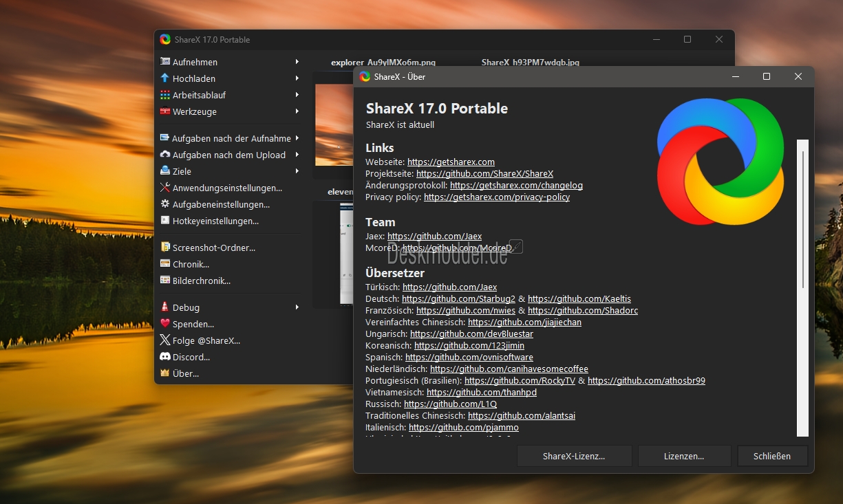Viewport: 843px width, 504px height.
Task: Expand the Hochladen submenu arrow
Action: pos(297,78)
